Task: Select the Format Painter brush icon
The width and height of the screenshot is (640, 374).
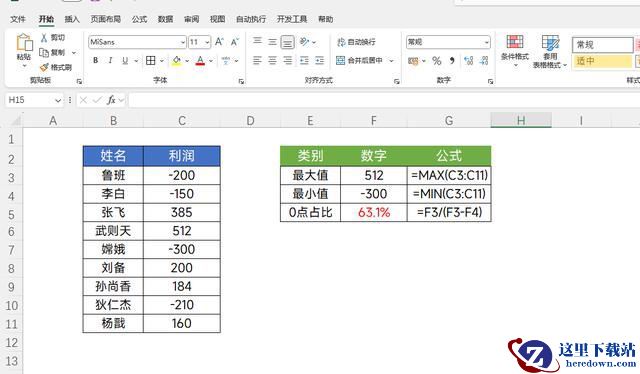Action: point(44,67)
